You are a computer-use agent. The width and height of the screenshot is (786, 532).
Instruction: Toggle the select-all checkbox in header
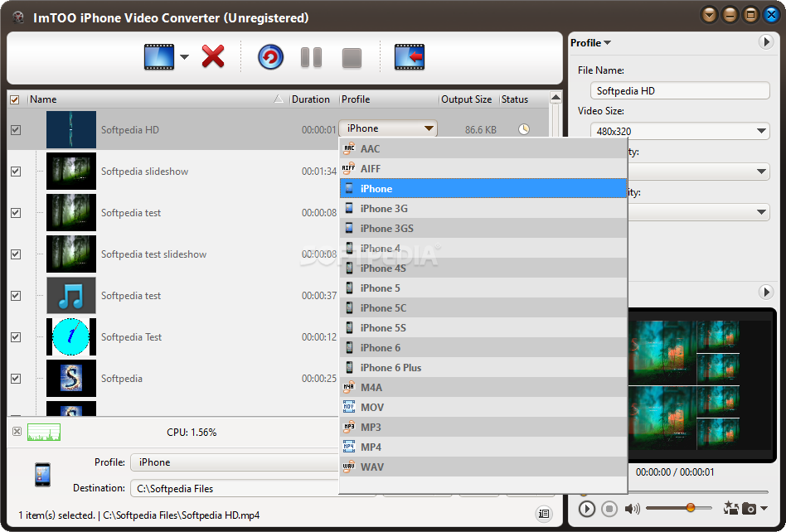pos(15,99)
